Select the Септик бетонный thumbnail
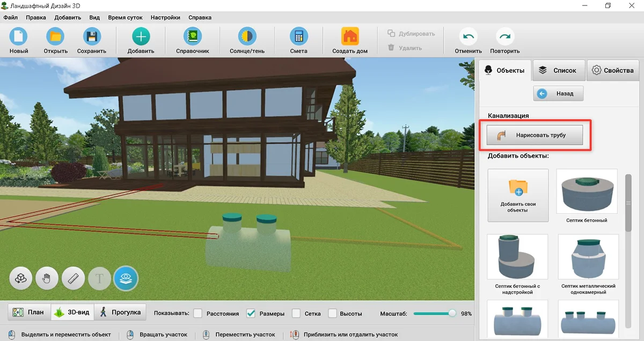This screenshot has height=341, width=644. [587, 196]
